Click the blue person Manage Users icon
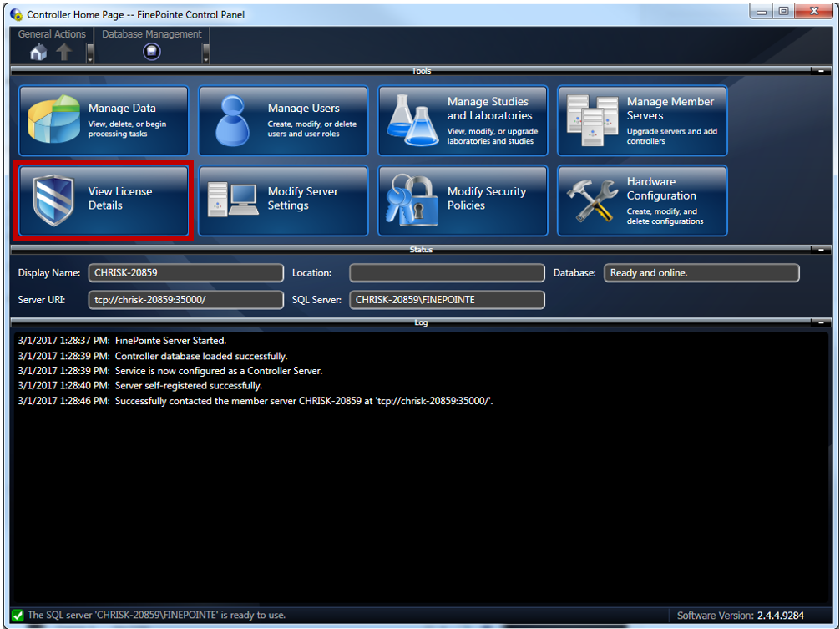Screen dimensions: 840x629 click(x=232, y=121)
